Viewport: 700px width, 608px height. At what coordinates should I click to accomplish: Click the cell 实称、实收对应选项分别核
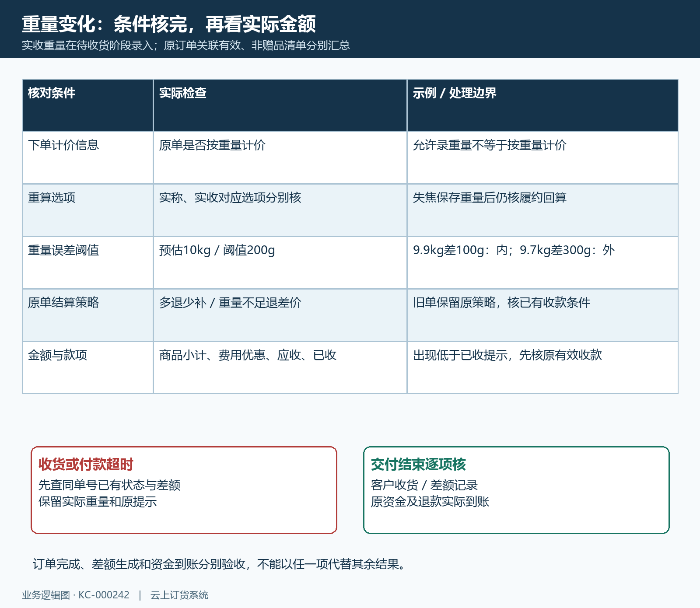280,210
